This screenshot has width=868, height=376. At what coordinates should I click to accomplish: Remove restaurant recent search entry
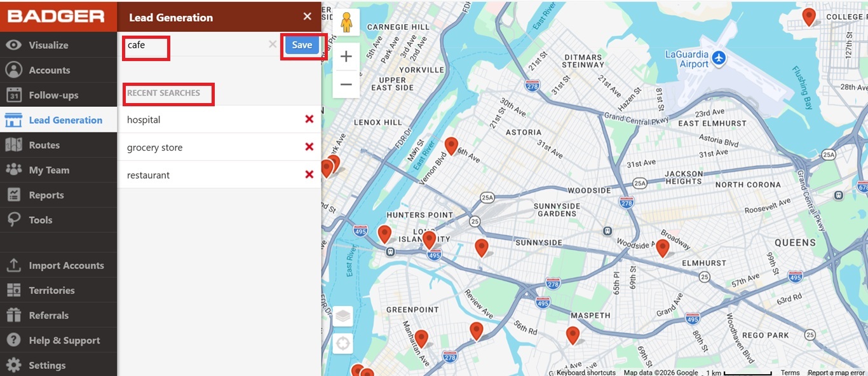click(x=309, y=175)
